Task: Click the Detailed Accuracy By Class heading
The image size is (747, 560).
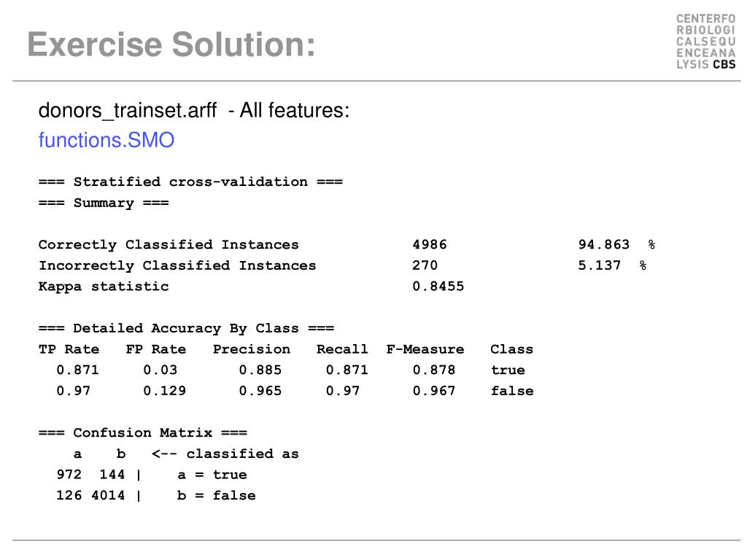Action: pyautogui.click(x=186, y=328)
